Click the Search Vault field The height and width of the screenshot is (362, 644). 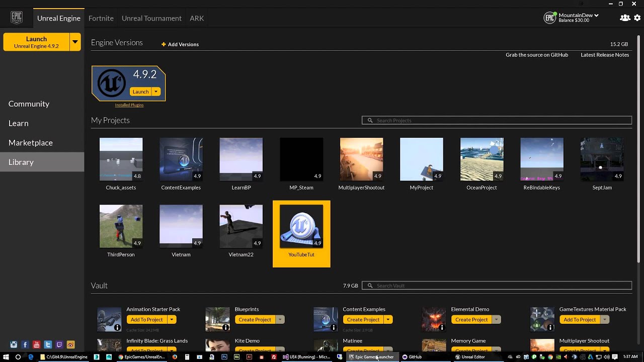click(497, 286)
